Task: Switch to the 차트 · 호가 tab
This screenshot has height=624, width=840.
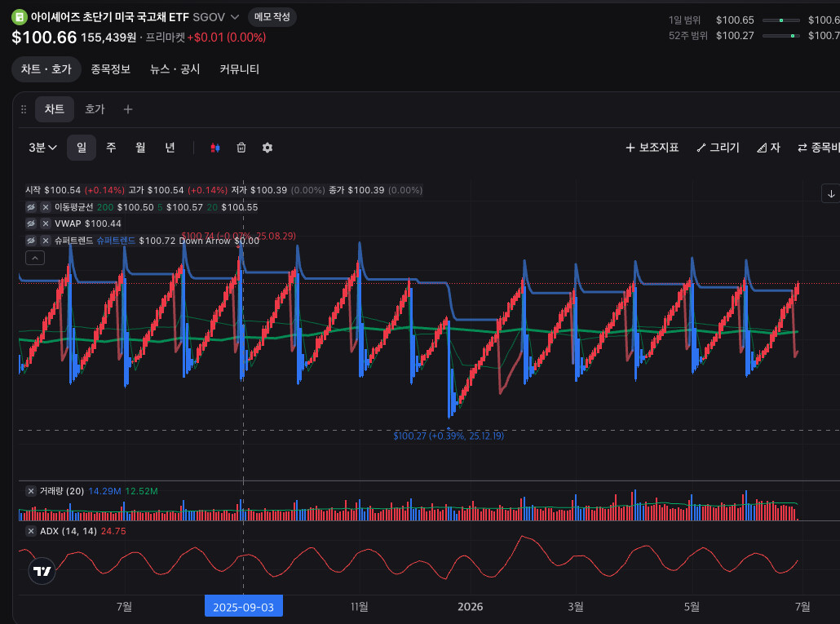Action: (46, 69)
